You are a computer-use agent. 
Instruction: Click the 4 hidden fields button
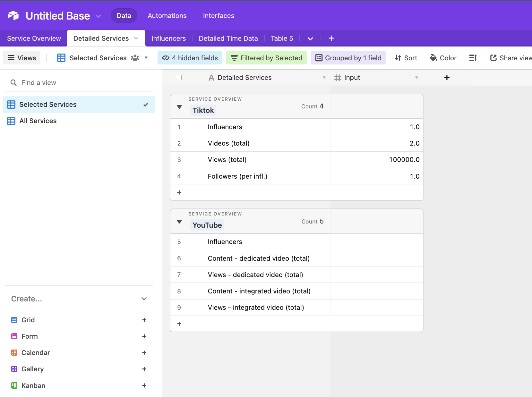click(190, 58)
